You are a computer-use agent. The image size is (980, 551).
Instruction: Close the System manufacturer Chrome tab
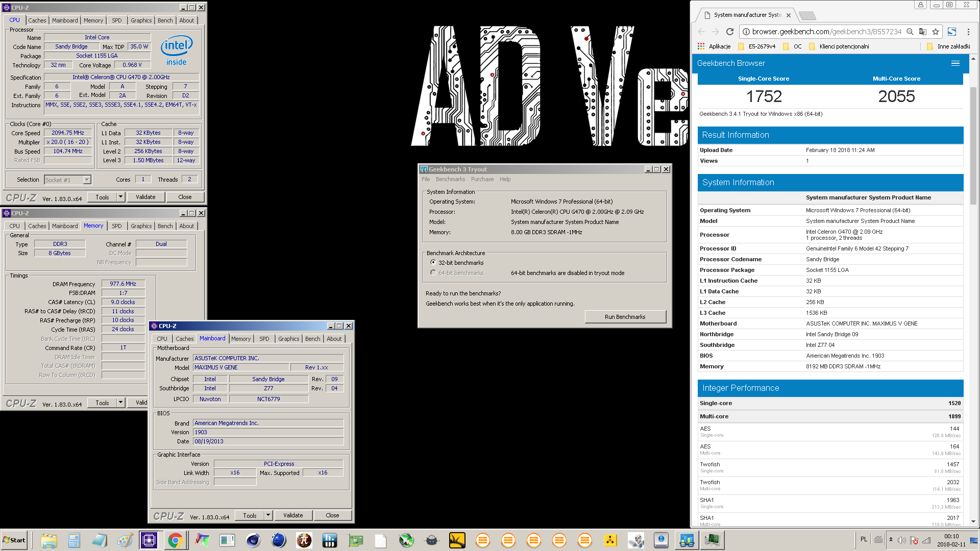tap(789, 15)
